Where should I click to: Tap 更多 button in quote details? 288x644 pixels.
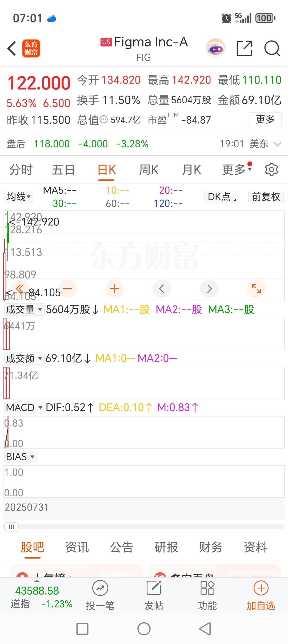265,119
